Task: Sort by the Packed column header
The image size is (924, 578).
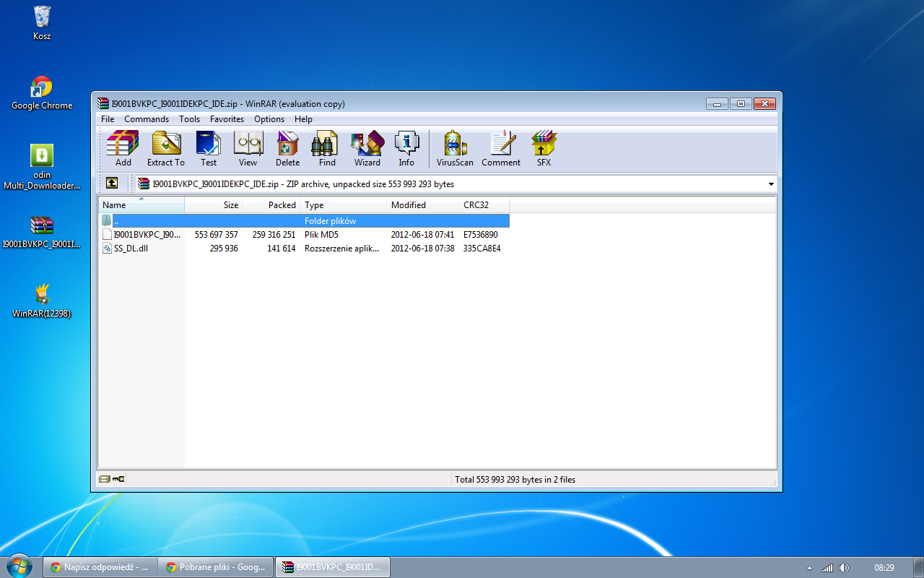Action: [271, 205]
